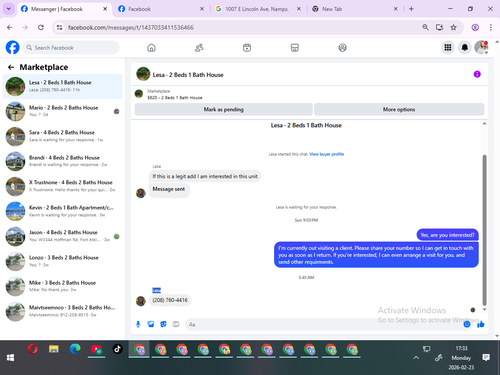Show hidden system tray icons chevron
Viewport: 500px width, 375px height.
416,358
